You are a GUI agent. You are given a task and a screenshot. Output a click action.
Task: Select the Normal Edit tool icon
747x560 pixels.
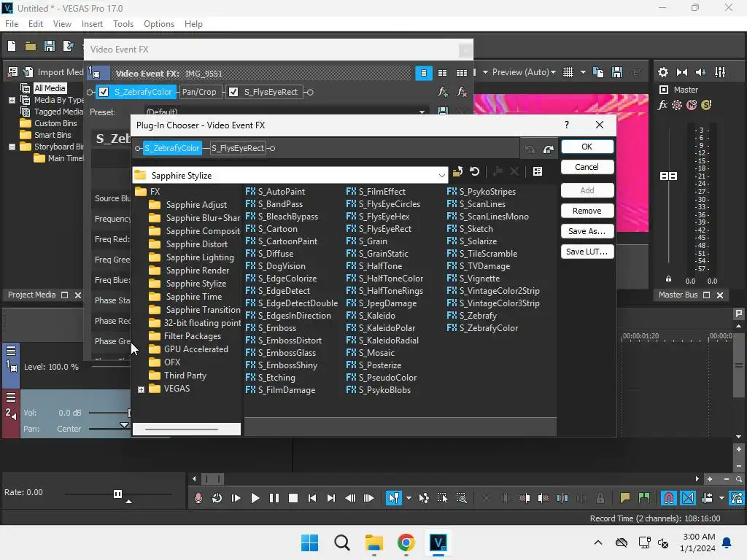tap(393, 498)
